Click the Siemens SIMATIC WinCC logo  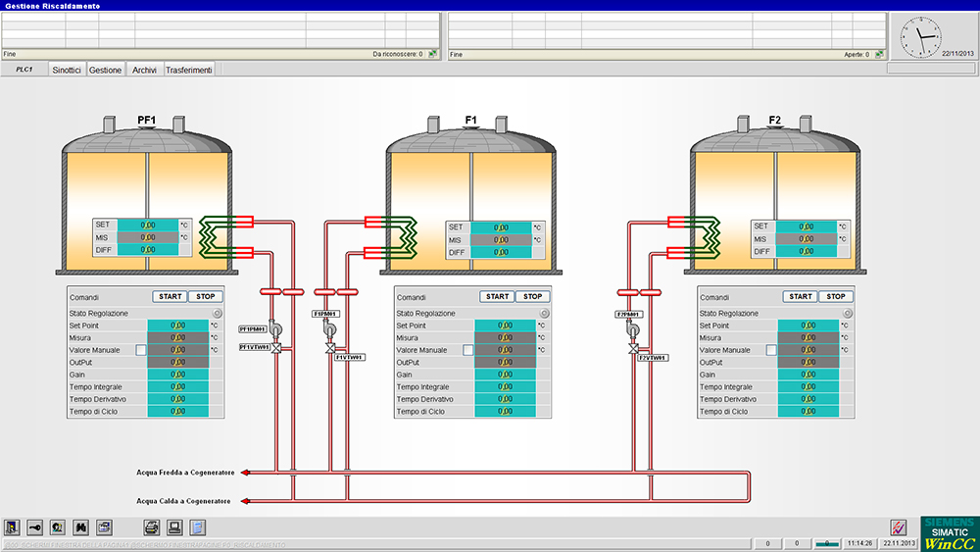pyautogui.click(x=950, y=533)
